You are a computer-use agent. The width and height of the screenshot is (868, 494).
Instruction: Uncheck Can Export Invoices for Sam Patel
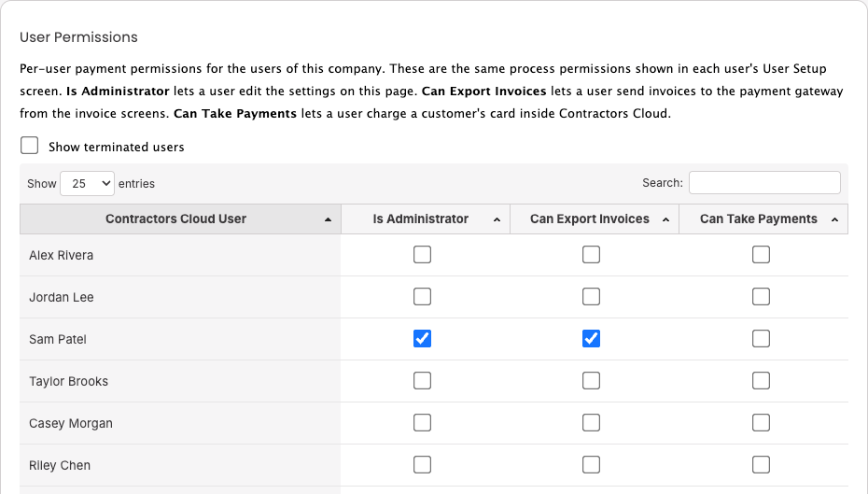[591, 339]
